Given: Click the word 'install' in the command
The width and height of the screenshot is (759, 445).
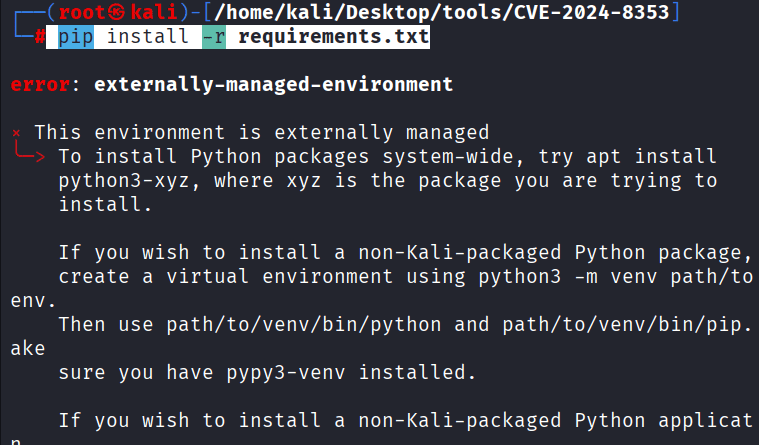Looking at the screenshot, I should [x=148, y=38].
